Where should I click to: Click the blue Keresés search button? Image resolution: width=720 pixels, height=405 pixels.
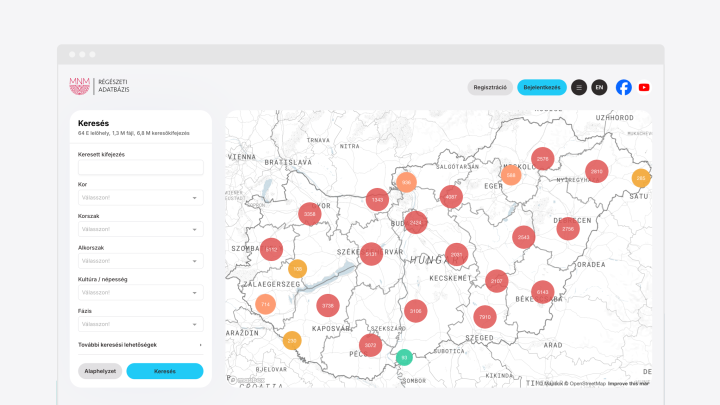(165, 371)
